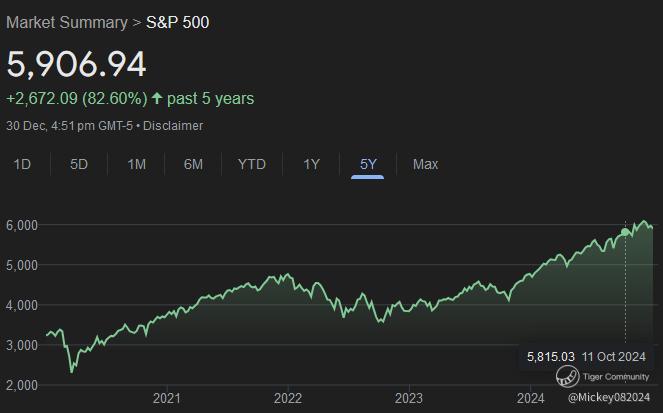Click the @Mickey082024 watermark text
The image size is (663, 413).
[x=607, y=398]
